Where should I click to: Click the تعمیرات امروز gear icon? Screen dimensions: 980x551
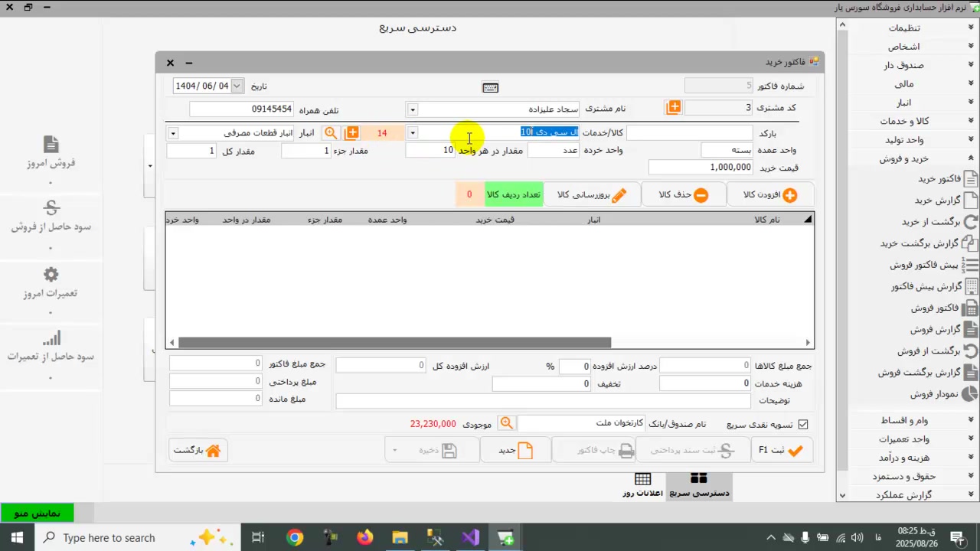click(x=51, y=275)
